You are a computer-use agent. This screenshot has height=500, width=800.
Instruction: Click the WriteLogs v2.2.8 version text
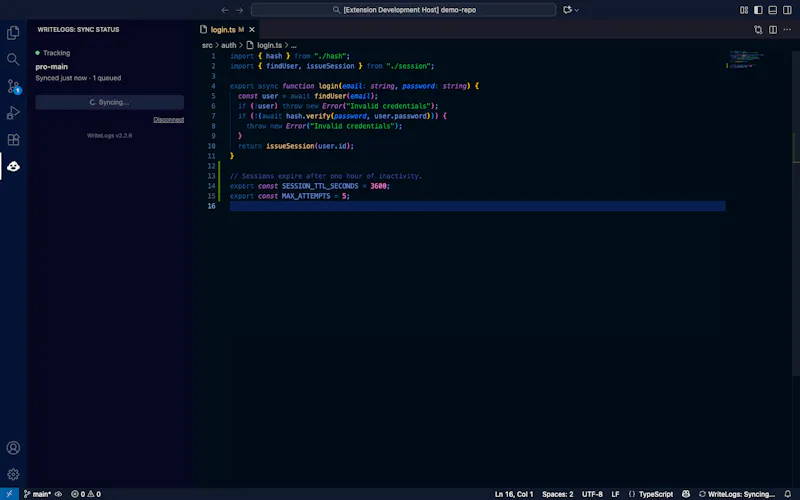109,136
